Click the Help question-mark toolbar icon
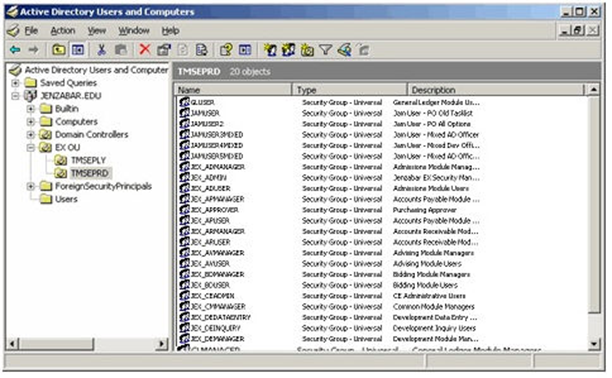Viewport: 612px width, 378px height. pyautogui.click(x=226, y=50)
